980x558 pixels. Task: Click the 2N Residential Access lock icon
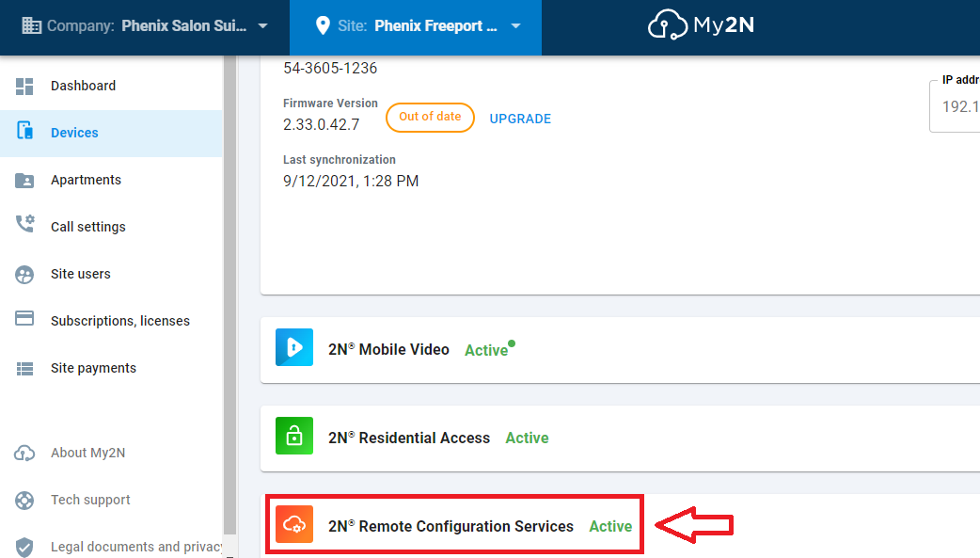[x=294, y=436]
